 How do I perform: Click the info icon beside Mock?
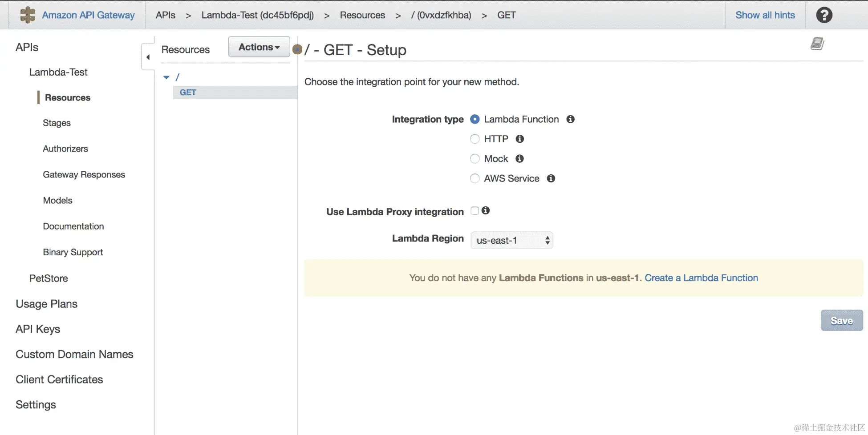pos(519,159)
